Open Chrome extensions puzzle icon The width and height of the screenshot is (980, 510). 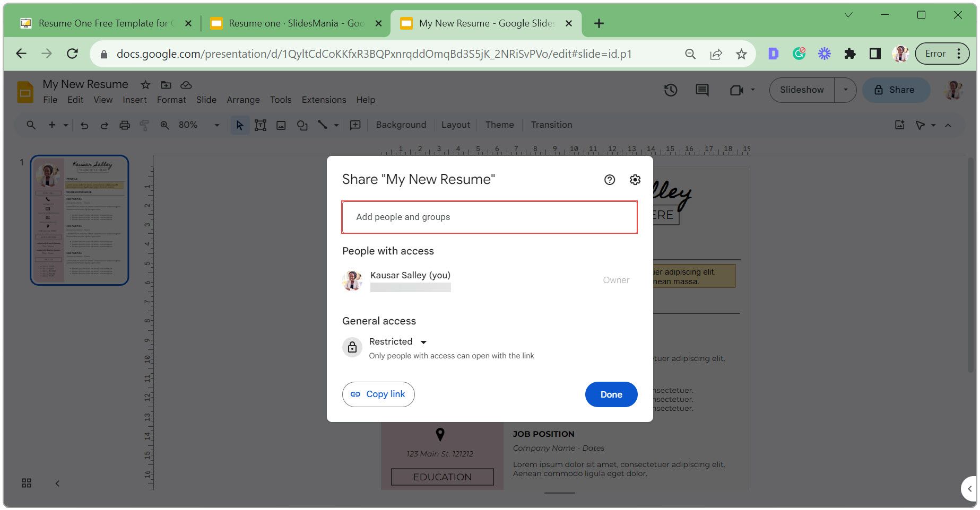(x=850, y=54)
